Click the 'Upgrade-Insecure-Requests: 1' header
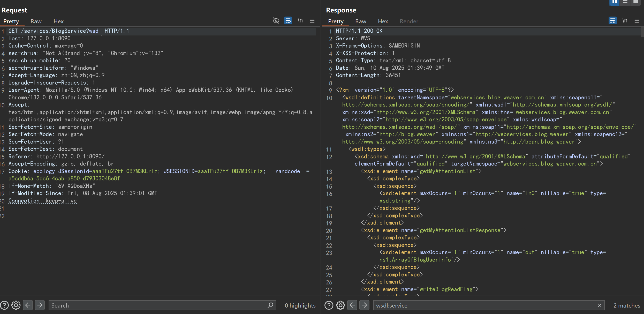The width and height of the screenshot is (644, 314). pos(52,83)
